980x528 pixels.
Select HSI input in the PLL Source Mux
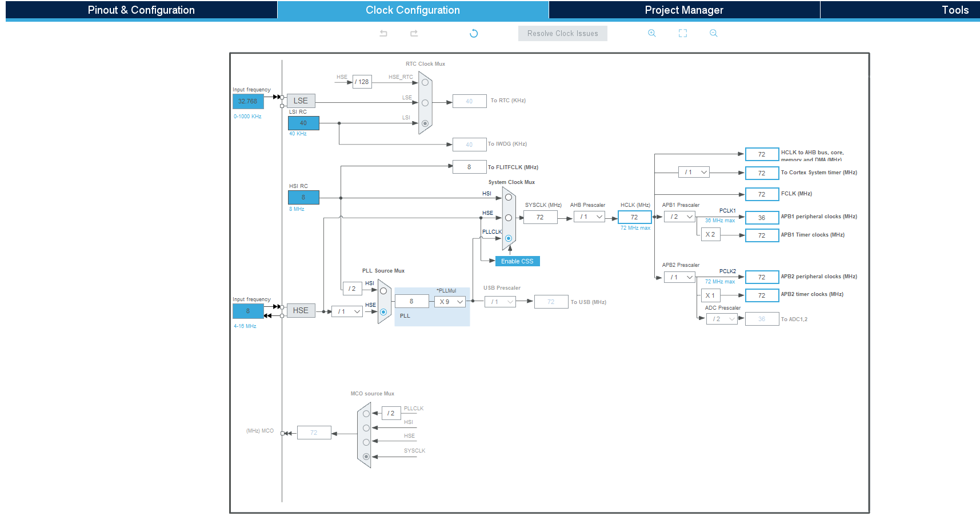point(382,291)
